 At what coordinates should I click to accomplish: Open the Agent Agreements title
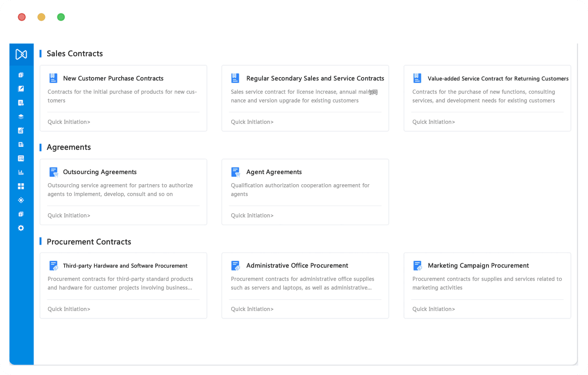[274, 172]
